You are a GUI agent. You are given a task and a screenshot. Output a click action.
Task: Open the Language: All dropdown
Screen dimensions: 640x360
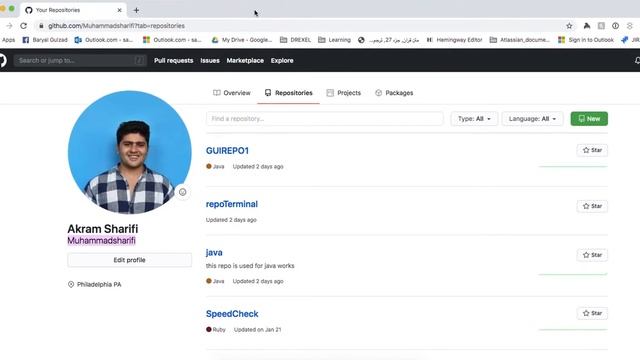532,119
